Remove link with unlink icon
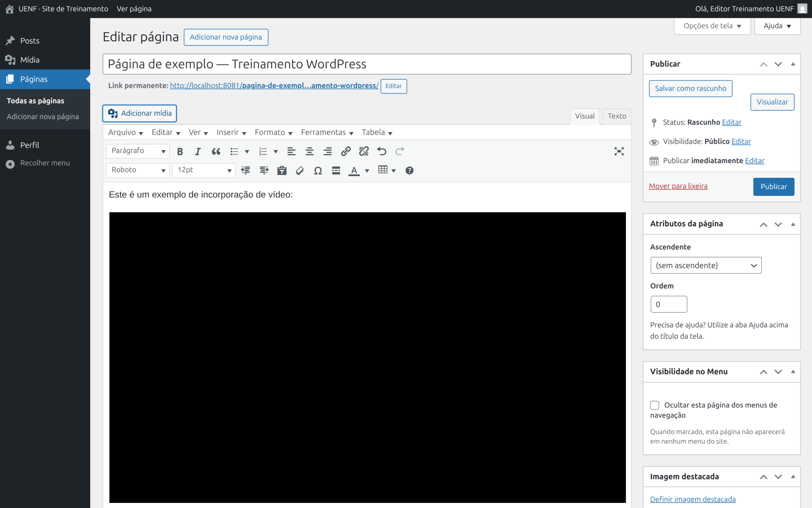Viewport: 812px width, 508px height. coord(364,151)
